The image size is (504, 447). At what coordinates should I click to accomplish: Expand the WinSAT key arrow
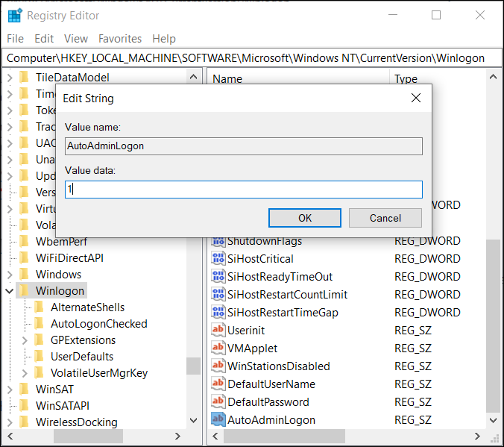(10, 390)
